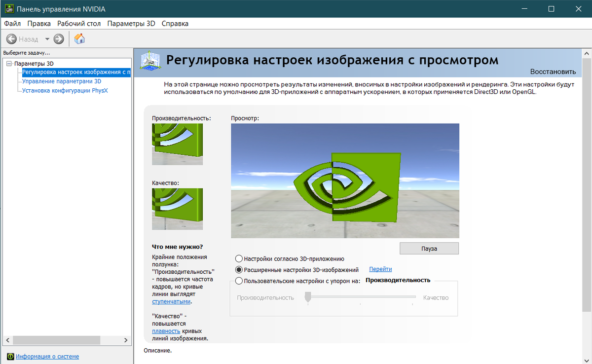Open the Правка menu

tap(39, 24)
